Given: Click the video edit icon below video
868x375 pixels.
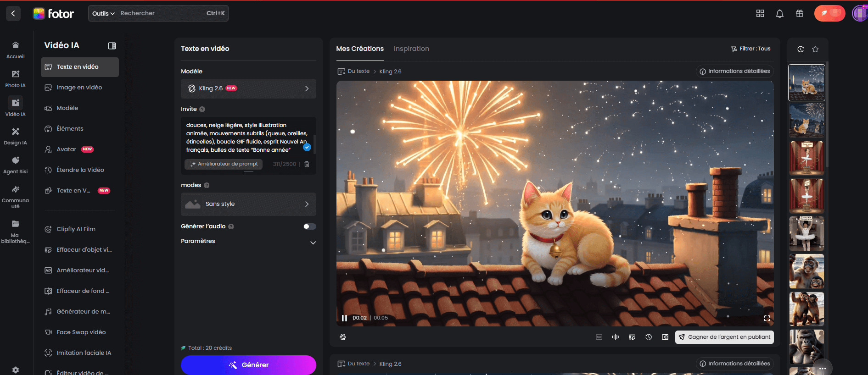Looking at the screenshot, I should [665, 337].
